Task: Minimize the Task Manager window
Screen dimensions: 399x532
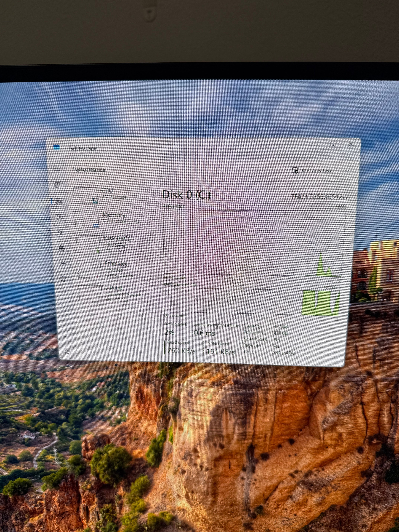Action: [x=313, y=144]
